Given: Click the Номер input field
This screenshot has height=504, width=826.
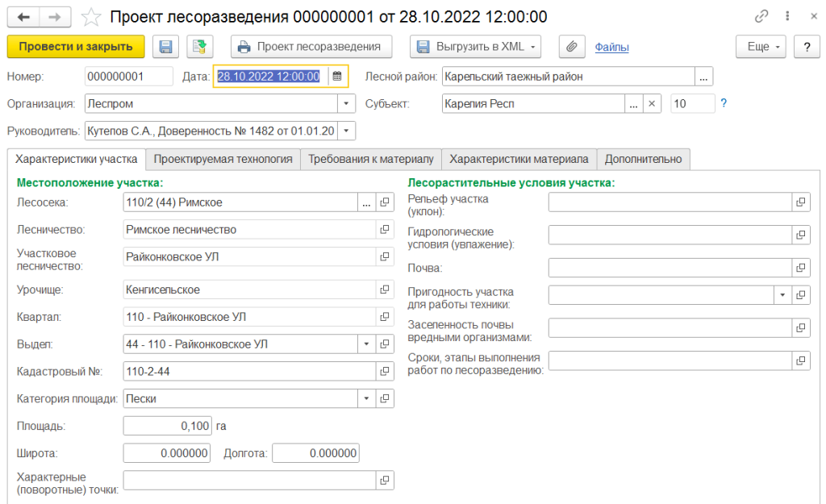Looking at the screenshot, I should [x=128, y=77].
